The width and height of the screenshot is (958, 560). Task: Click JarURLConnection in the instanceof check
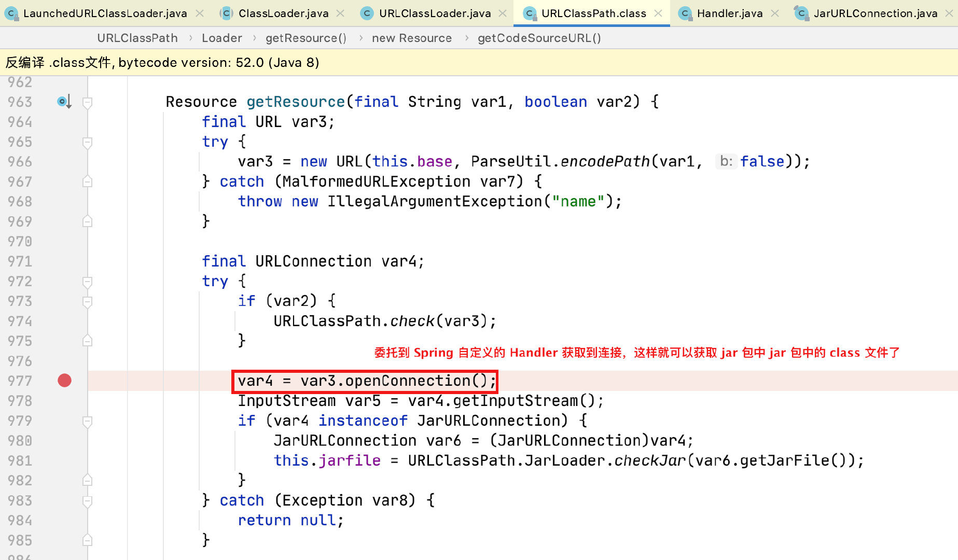pos(488,421)
